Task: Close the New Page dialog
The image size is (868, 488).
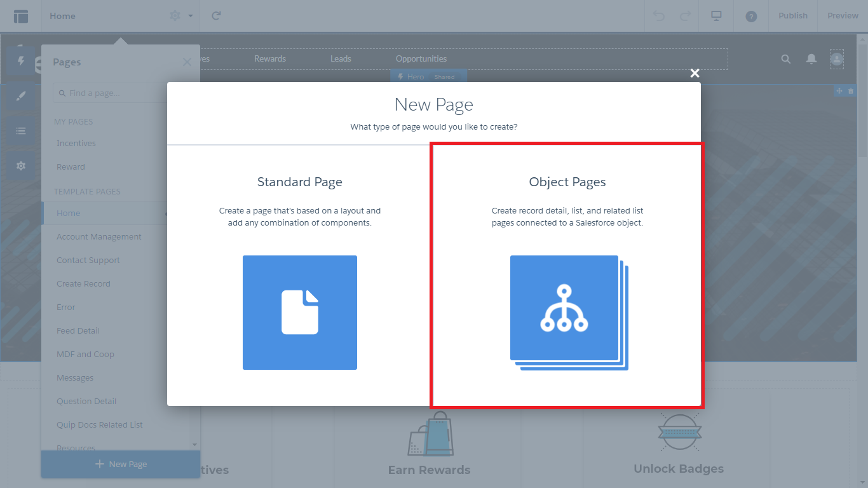Action: 695,73
